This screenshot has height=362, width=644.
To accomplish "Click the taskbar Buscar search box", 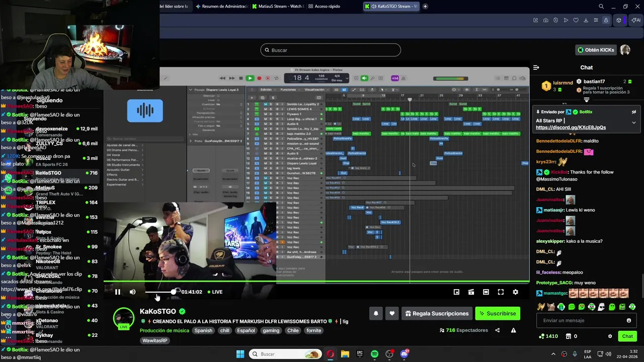I will point(286,354).
